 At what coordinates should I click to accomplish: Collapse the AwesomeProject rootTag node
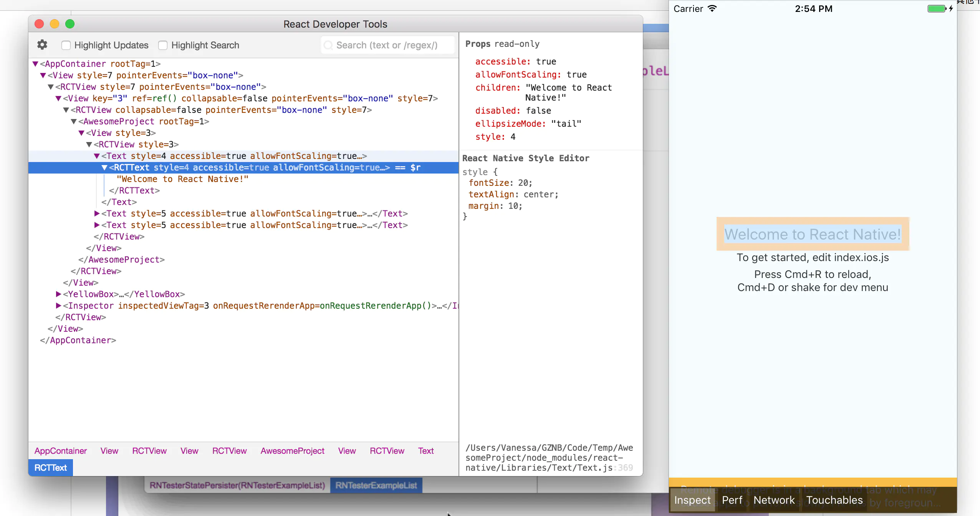[x=74, y=121]
